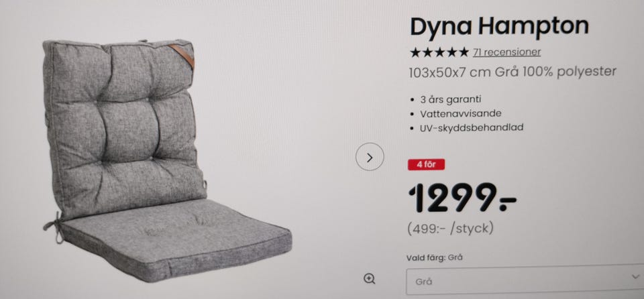Image resolution: width=644 pixels, height=299 pixels.
Task: Expand color options via dropdown chevron
Action: click(635, 278)
